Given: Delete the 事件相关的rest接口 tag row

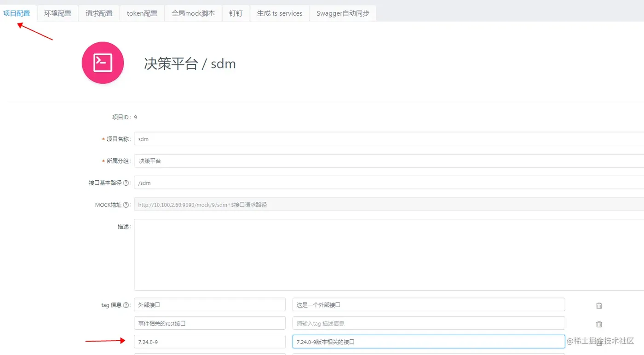Looking at the screenshot, I should (599, 324).
